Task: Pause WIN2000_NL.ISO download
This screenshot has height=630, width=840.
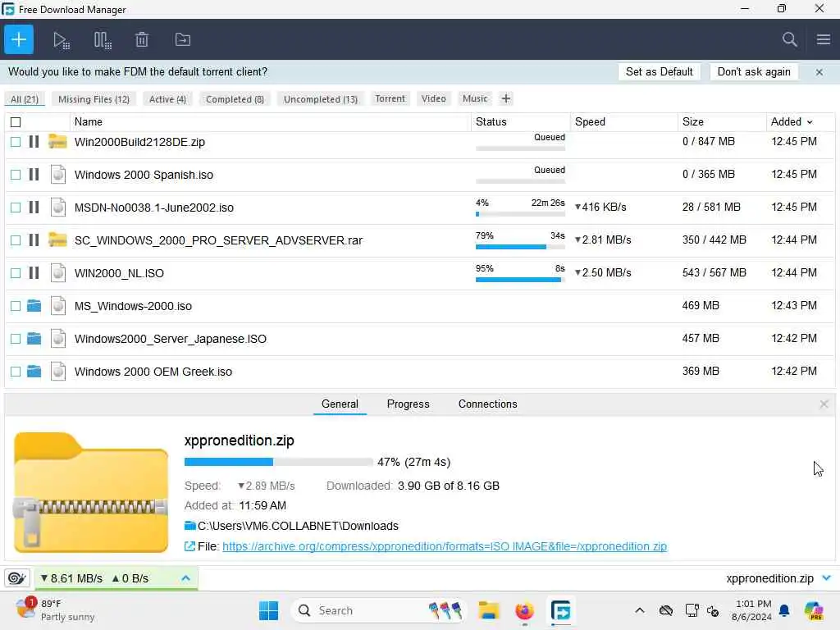Action: 34,272
